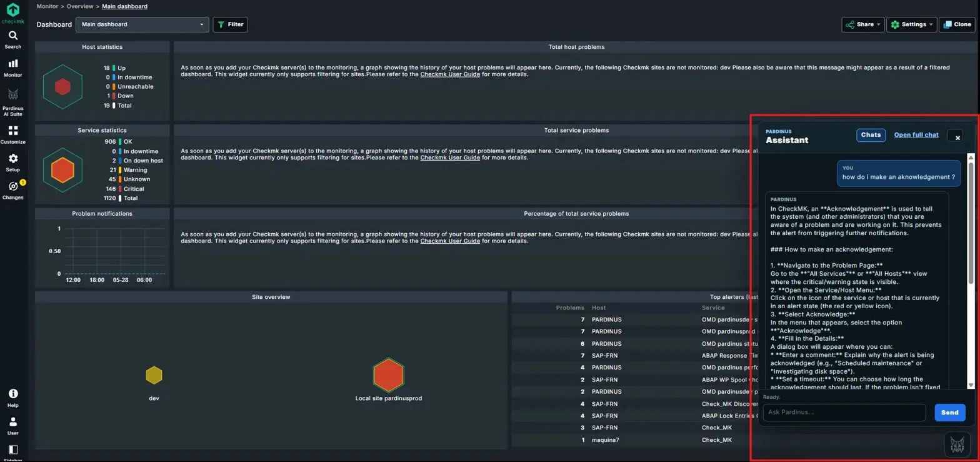This screenshot has width=980, height=462.
Task: Open Checkmk User Guide link in service problems
Action: click(450, 158)
